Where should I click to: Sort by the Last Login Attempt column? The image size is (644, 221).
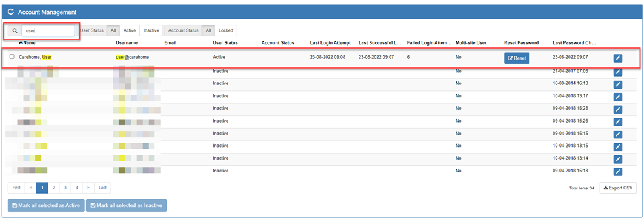[x=330, y=42]
